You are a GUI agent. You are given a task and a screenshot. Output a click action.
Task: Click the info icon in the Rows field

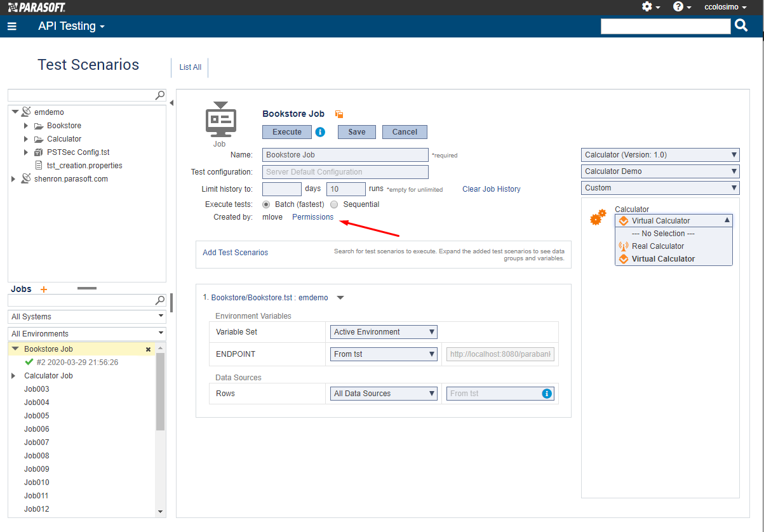(546, 394)
